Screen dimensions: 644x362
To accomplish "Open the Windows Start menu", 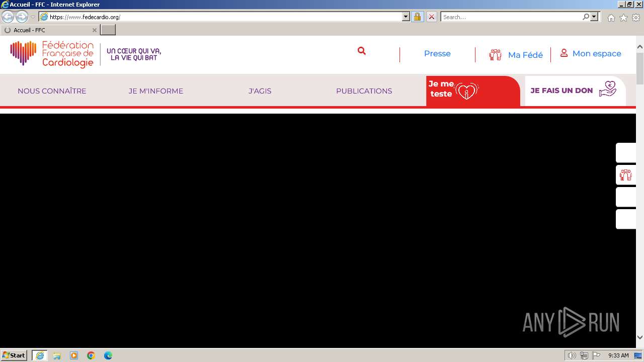I will click(14, 355).
